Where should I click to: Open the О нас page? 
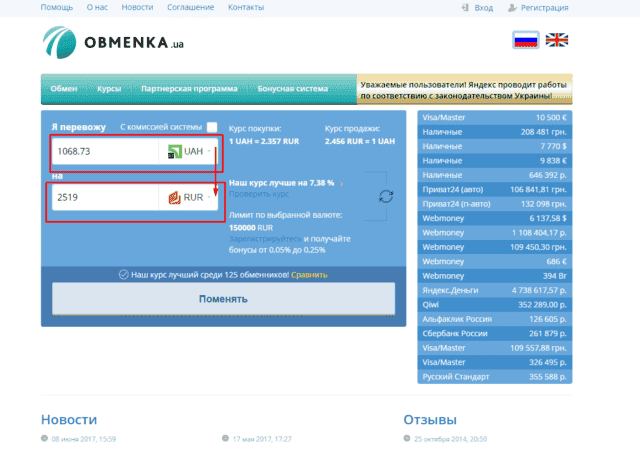97,7
